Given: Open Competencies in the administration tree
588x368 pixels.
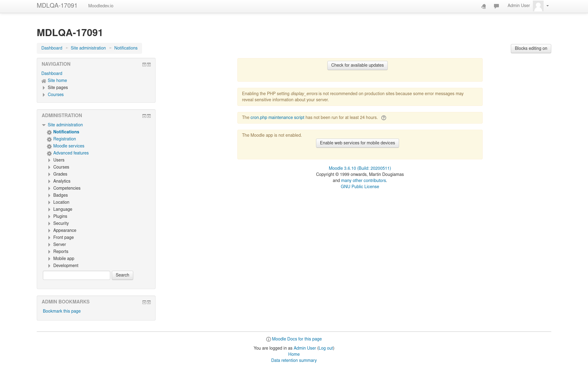Looking at the screenshot, I should [x=67, y=188].
